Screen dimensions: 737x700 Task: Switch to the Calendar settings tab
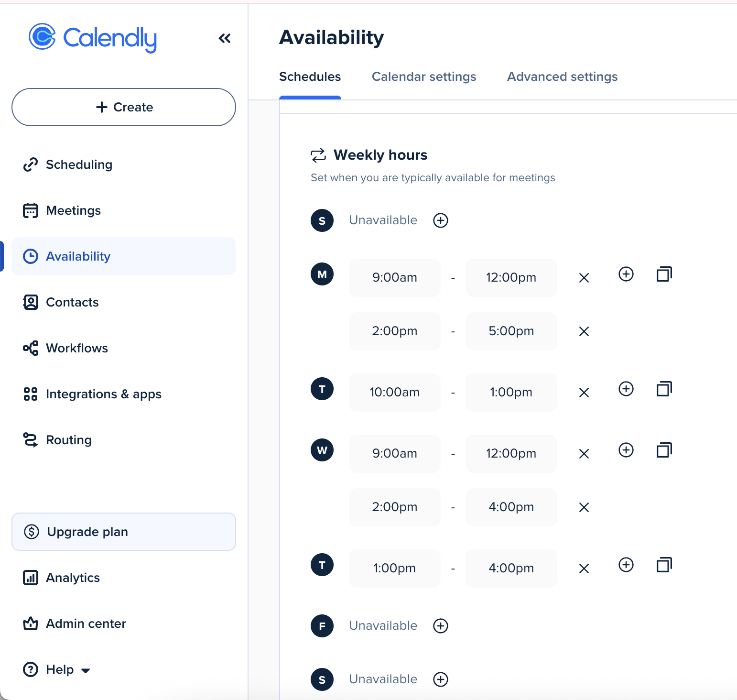pyautogui.click(x=424, y=77)
